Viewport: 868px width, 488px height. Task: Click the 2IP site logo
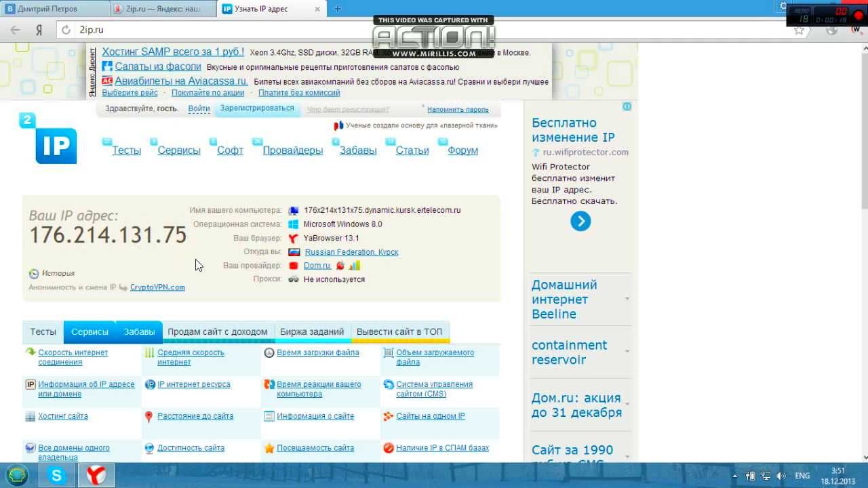coord(48,138)
